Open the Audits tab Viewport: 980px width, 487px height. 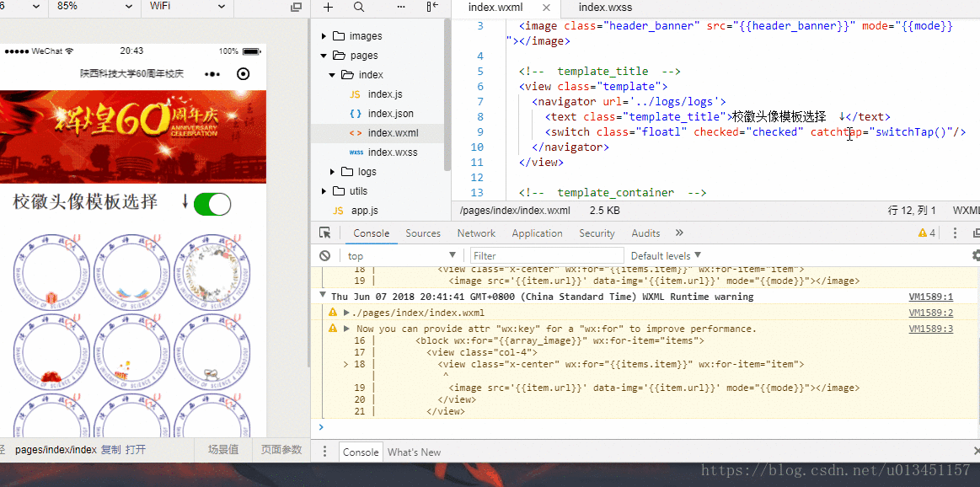click(x=645, y=233)
